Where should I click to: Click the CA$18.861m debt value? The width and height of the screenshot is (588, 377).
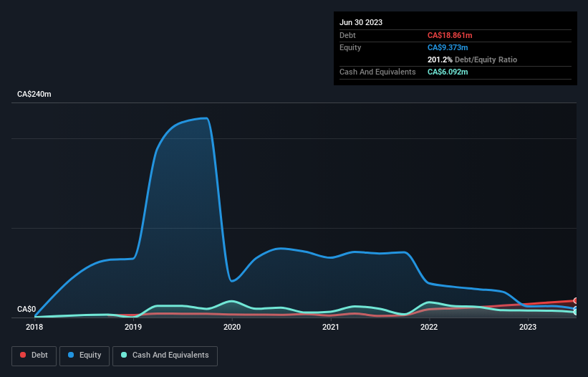tap(450, 35)
